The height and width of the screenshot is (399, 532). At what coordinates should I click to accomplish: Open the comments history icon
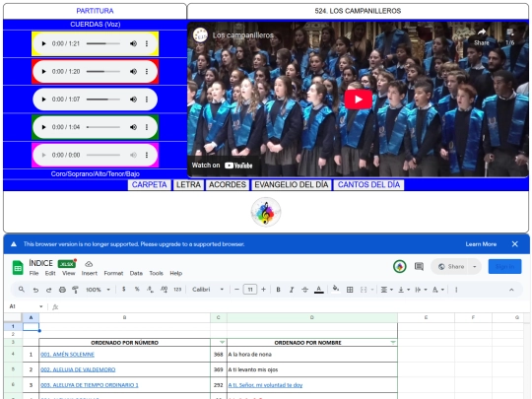[419, 266]
